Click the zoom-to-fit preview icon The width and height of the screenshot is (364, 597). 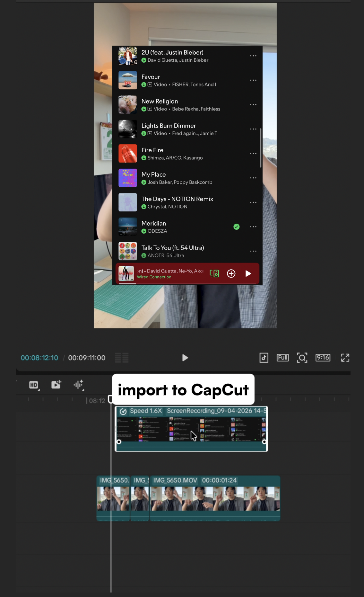[x=302, y=358]
